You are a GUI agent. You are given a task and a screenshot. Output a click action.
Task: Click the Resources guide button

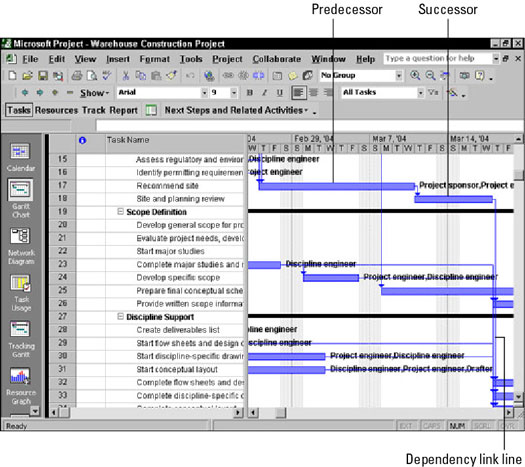tap(56, 110)
